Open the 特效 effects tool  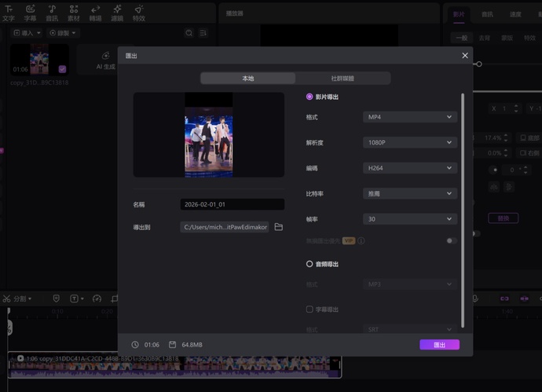[139, 13]
